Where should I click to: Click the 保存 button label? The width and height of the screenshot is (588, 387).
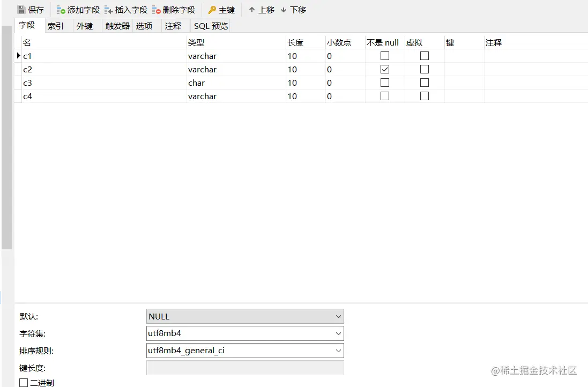click(36, 10)
